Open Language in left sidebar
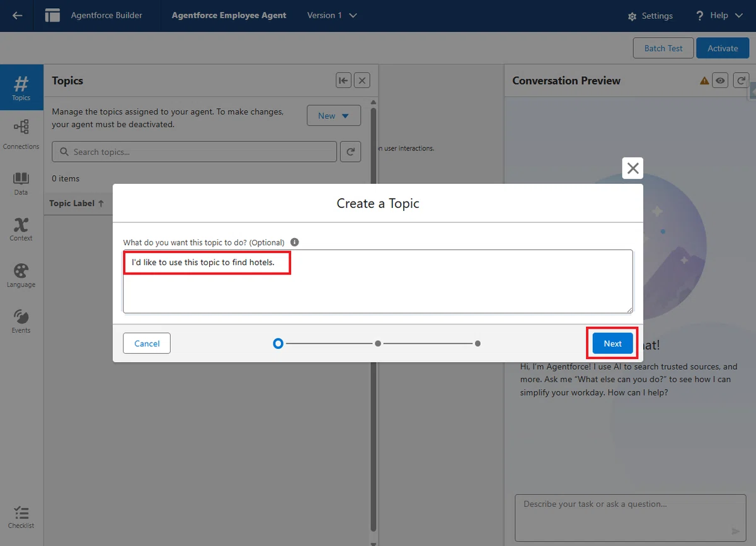 coord(21,275)
